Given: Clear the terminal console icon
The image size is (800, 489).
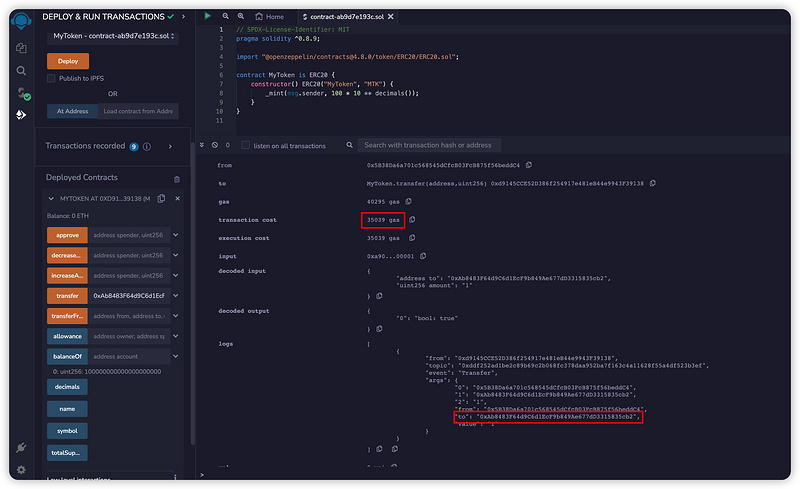Looking at the screenshot, I should pyautogui.click(x=214, y=145).
